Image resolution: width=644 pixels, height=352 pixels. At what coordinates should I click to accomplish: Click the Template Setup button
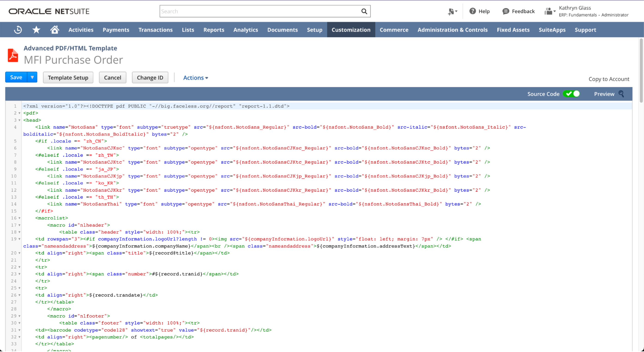click(68, 78)
